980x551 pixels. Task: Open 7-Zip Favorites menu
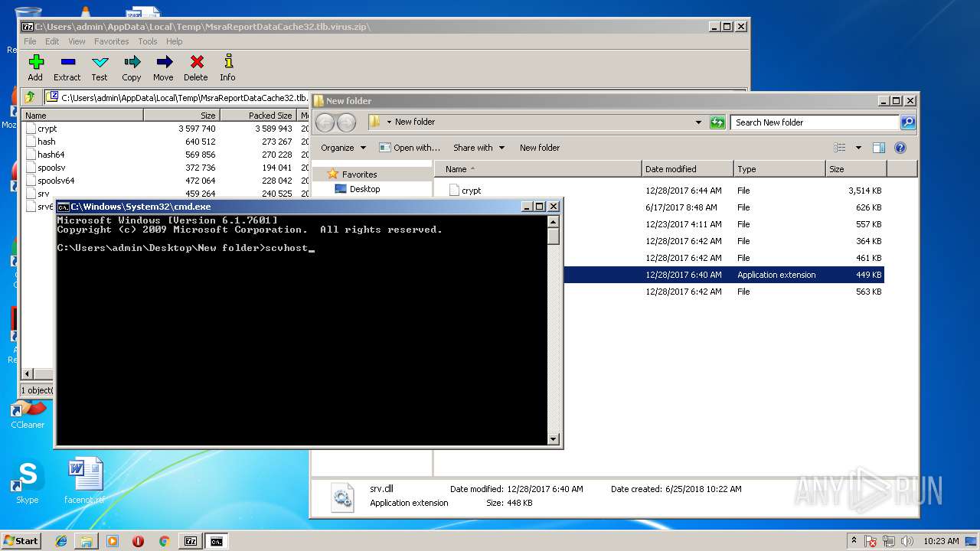(112, 41)
